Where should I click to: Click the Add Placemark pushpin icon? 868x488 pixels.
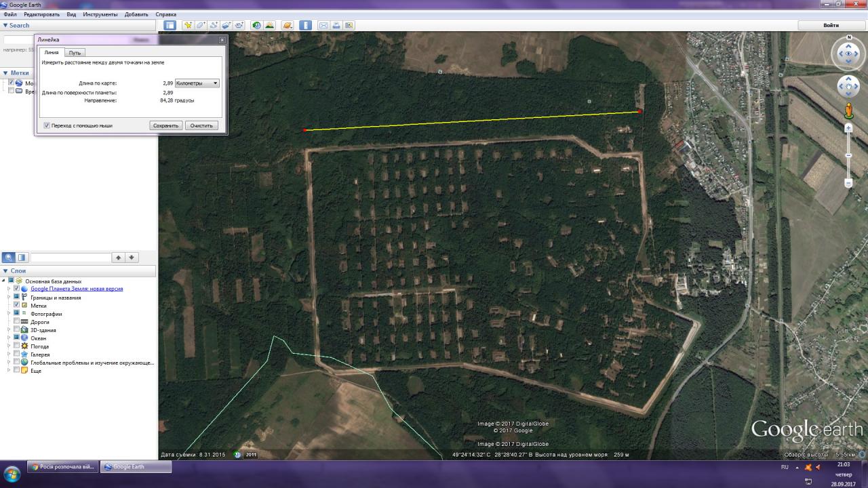click(188, 25)
